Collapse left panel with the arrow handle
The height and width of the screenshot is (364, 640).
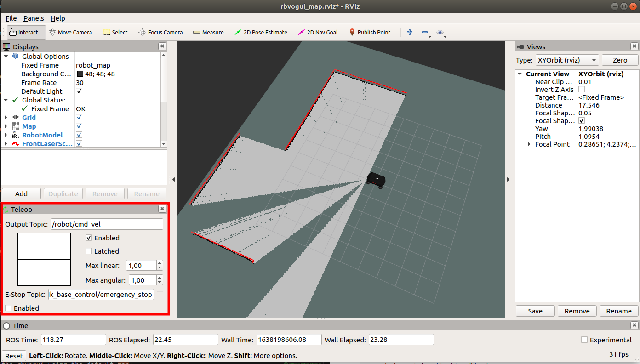174,179
